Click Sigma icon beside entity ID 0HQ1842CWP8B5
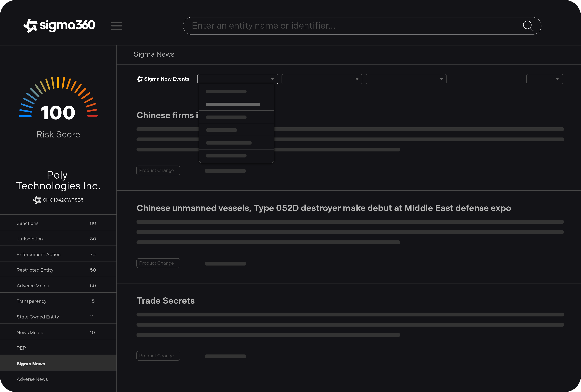 (x=37, y=200)
